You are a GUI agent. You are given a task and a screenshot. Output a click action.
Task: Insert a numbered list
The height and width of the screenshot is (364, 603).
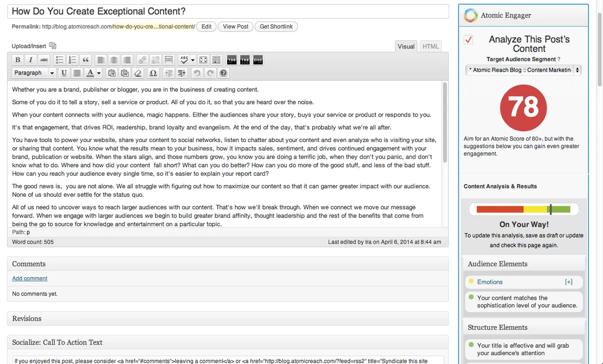point(73,60)
